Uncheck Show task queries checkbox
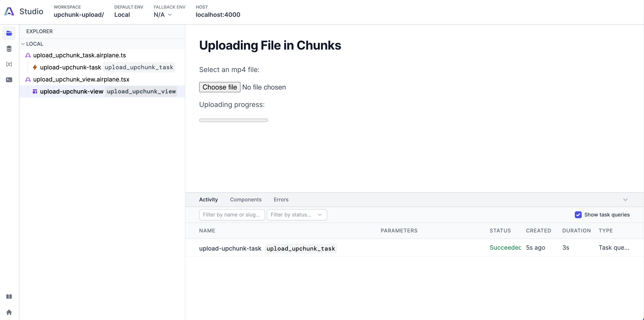This screenshot has height=320, width=644. click(x=578, y=215)
